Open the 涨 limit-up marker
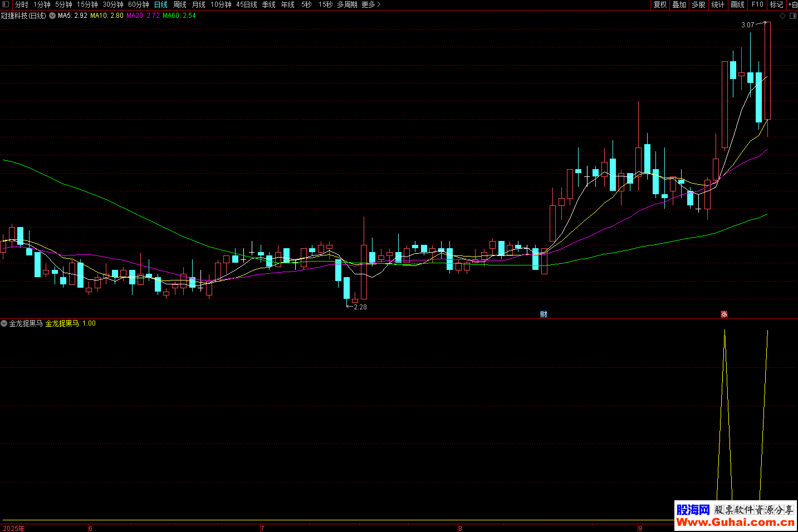This screenshot has width=798, height=532. coord(724,314)
